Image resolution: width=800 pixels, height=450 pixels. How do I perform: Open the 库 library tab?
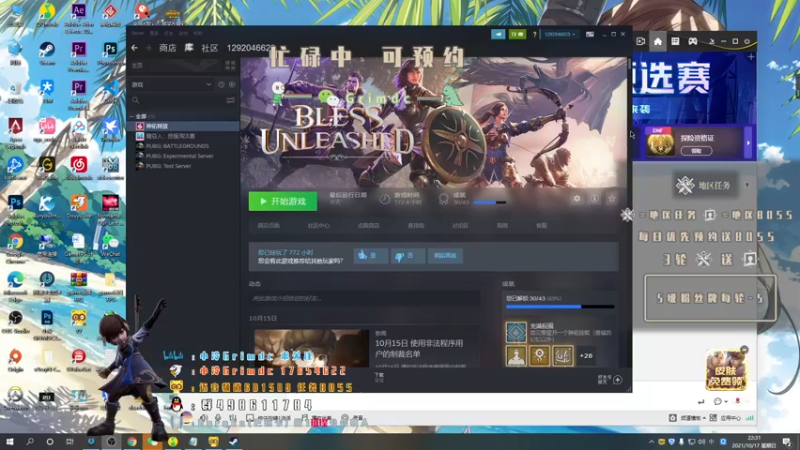[x=189, y=48]
